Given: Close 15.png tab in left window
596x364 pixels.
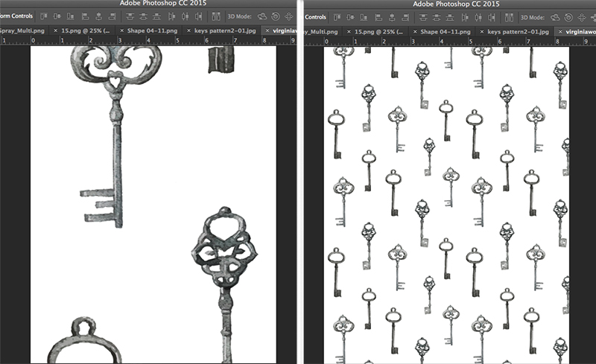Looking at the screenshot, I should click(55, 31).
